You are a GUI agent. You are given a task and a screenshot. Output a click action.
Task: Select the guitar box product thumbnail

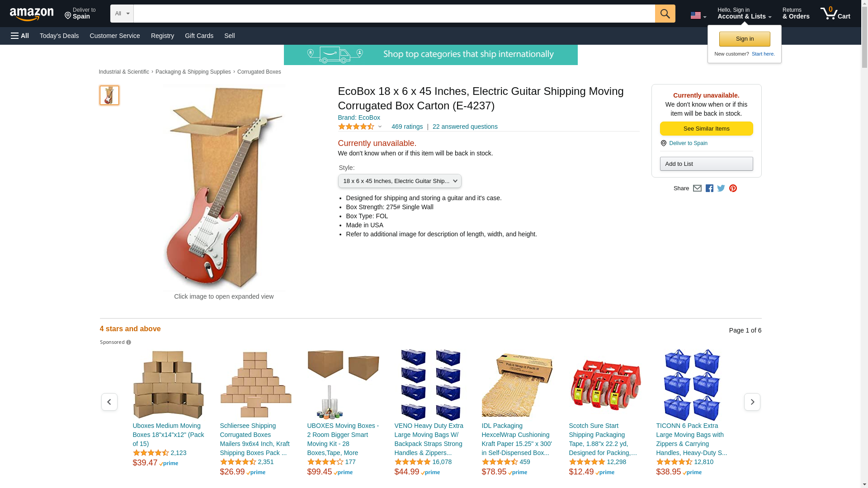point(109,95)
